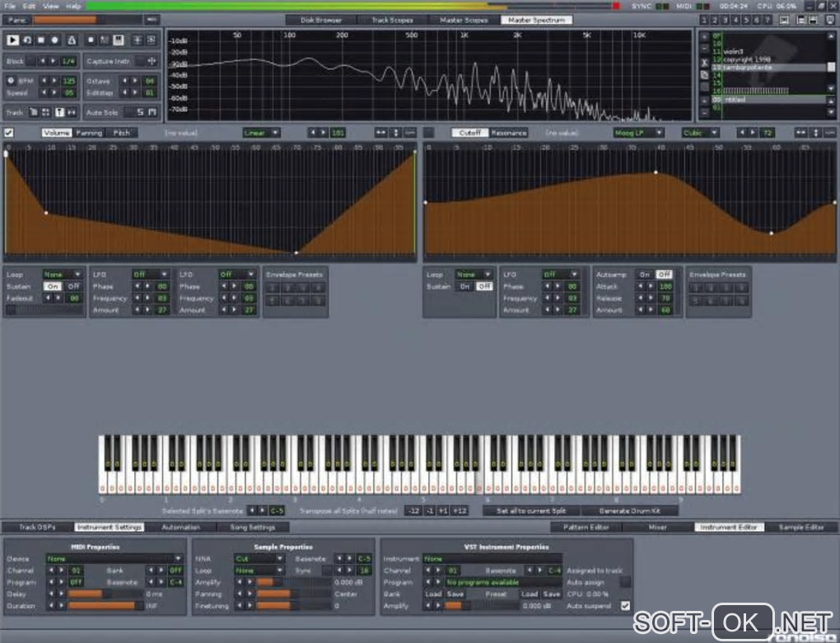Click the Panic button
Image resolution: width=840 pixels, height=643 pixels.
(x=17, y=20)
